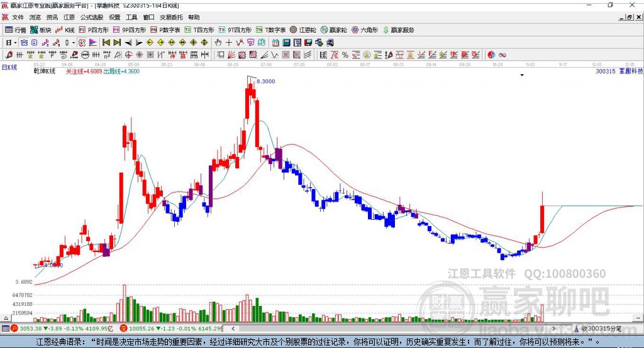
Task: Click the yellow diamond left-arrow icon
Action: click(x=150, y=43)
